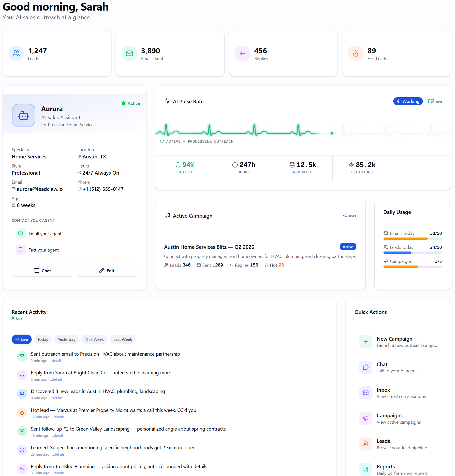Viewport: 455px width, 476px height.
Task: Click the Edit agent button
Action: click(x=106, y=271)
